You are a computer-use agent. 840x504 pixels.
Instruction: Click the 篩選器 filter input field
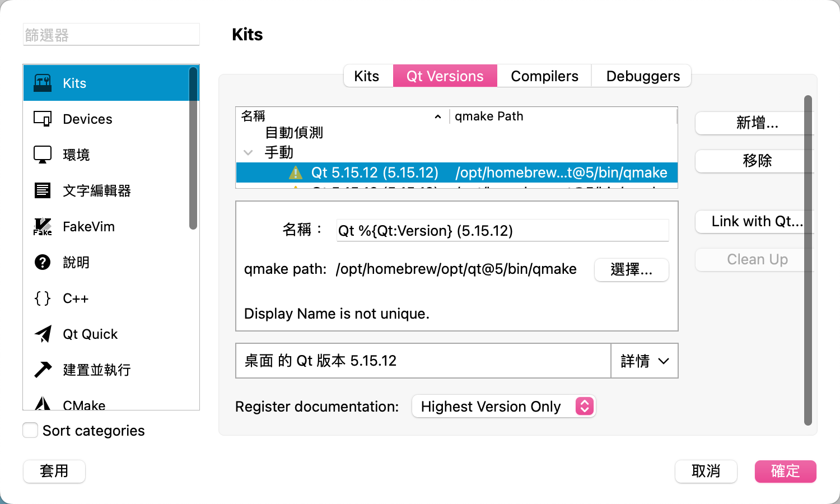click(111, 35)
